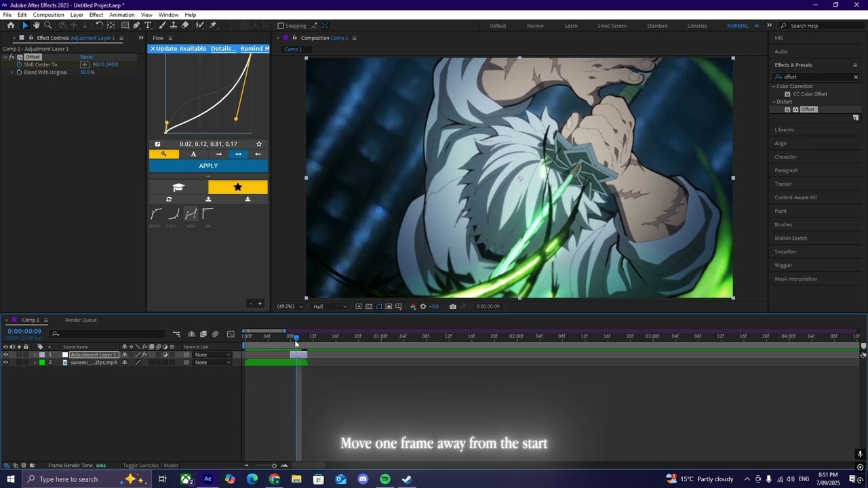This screenshot has width=868, height=488.
Task: Open the Libraries panel
Action: pyautogui.click(x=785, y=129)
